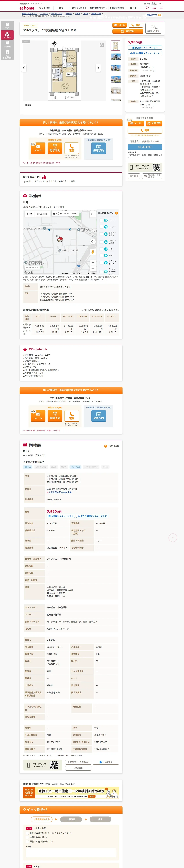Jump to 周辺情報 in side navigation
184x868 pixels.
(7, 35)
